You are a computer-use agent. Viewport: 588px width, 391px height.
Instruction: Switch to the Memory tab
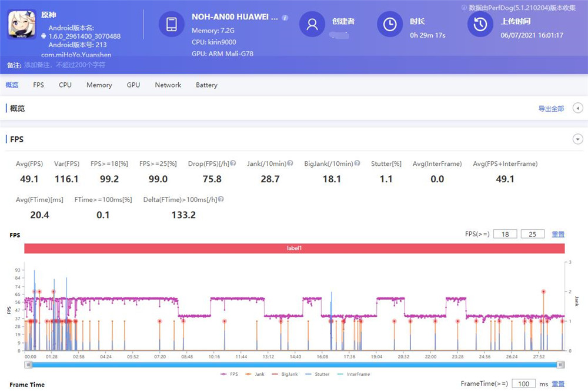coord(99,85)
